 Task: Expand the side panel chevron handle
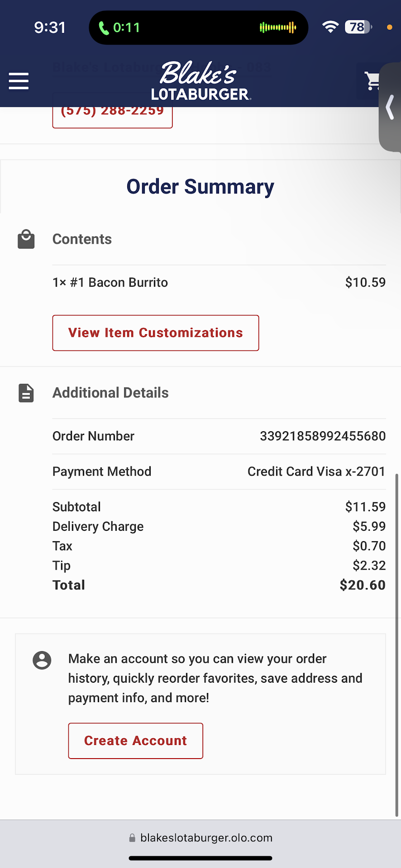click(x=390, y=108)
